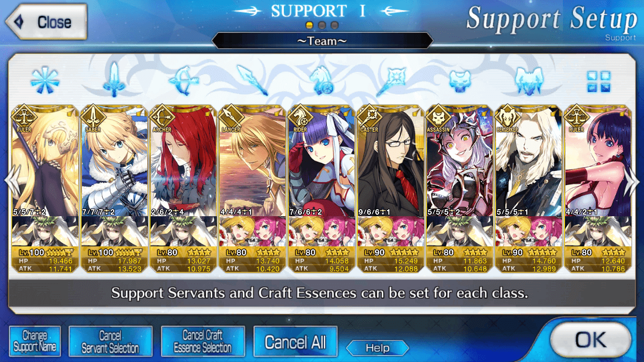
Task: Click the Change Support Name button
Action: (x=35, y=341)
